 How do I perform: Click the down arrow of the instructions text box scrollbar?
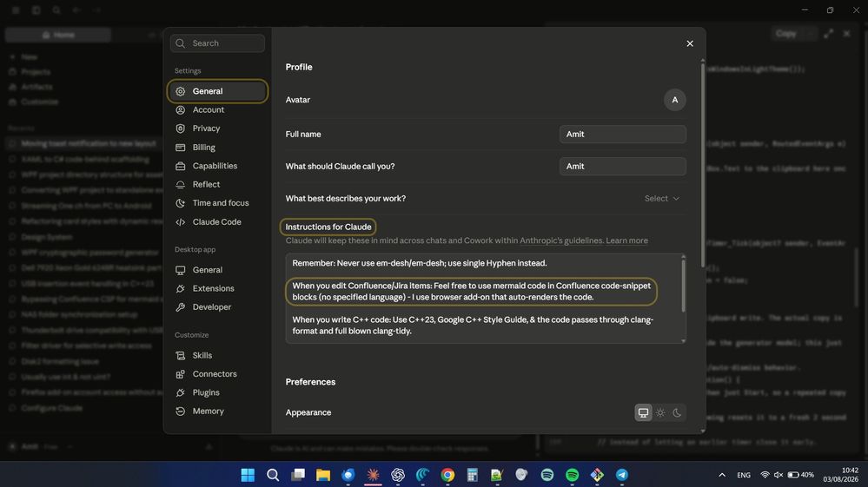point(683,341)
